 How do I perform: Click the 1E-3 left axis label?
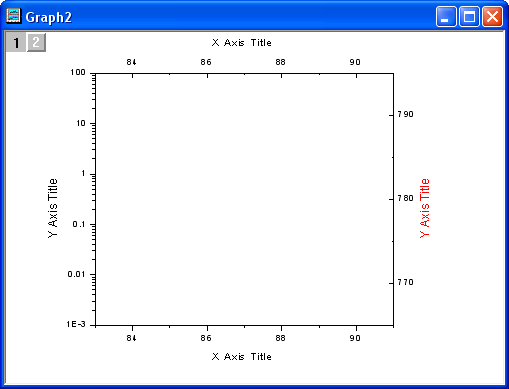76,324
